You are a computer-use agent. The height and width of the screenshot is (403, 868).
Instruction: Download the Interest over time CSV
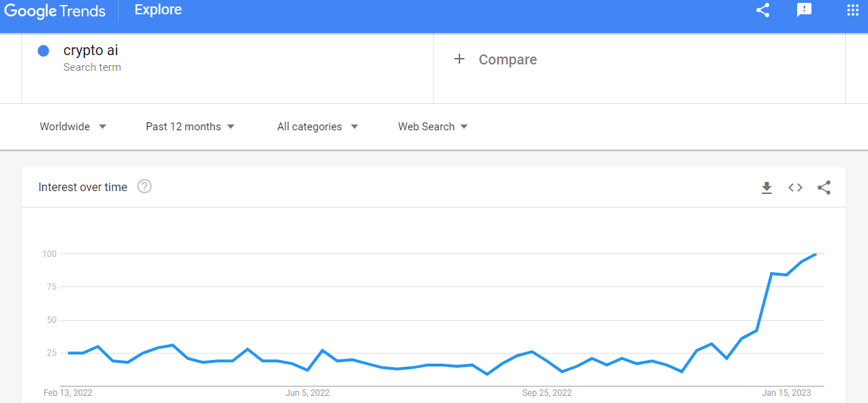pyautogui.click(x=766, y=188)
